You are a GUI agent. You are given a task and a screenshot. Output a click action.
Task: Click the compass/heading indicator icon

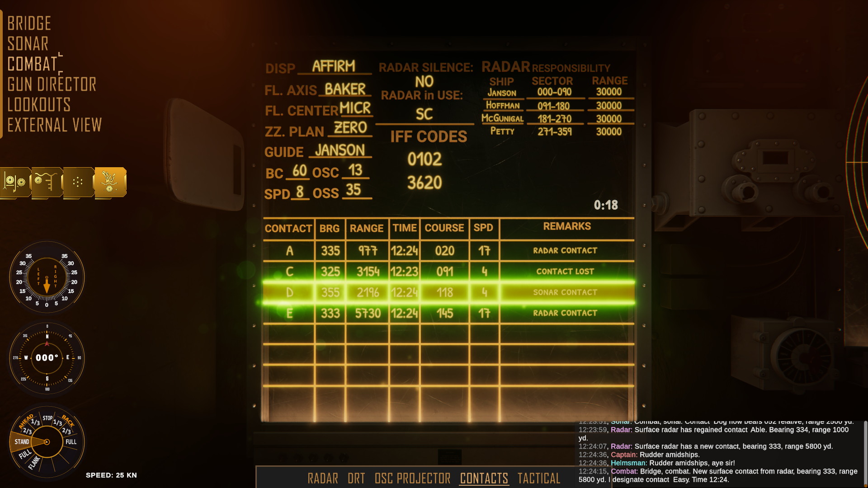[x=47, y=357]
